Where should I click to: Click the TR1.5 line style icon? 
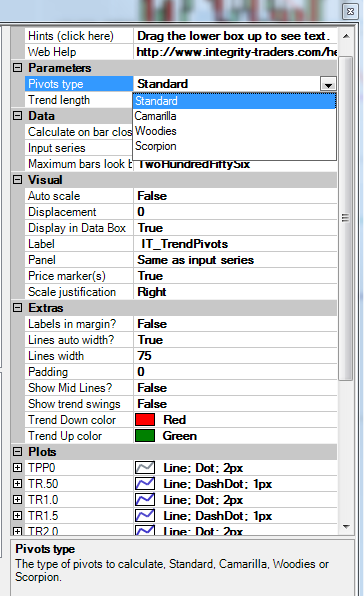pyautogui.click(x=145, y=515)
